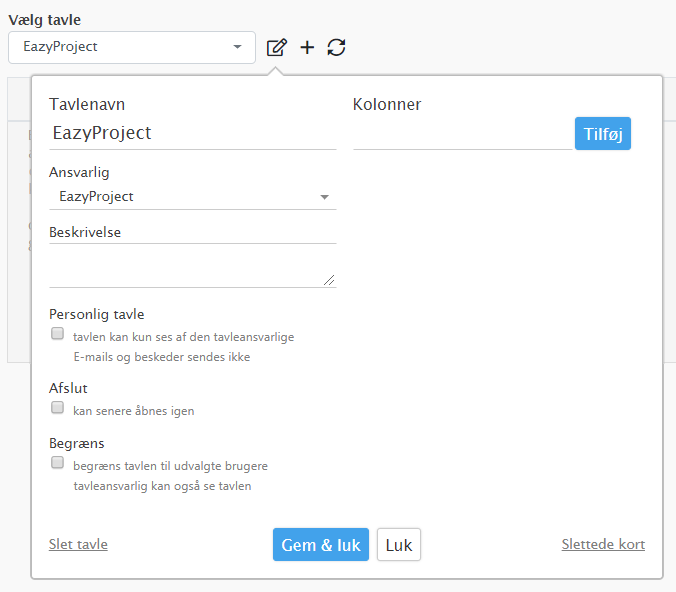Click the Tilføj button to add column
676x592 pixels.
click(603, 134)
